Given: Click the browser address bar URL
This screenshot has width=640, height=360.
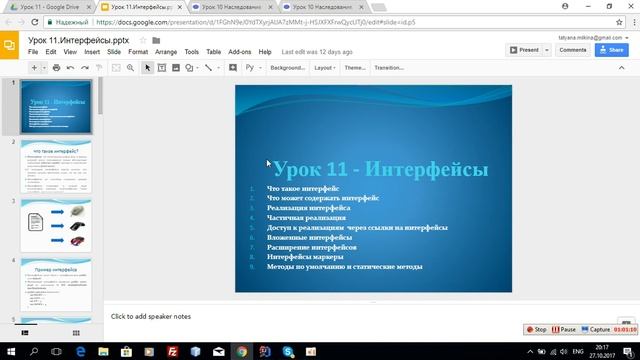Looking at the screenshot, I should pos(256,22).
